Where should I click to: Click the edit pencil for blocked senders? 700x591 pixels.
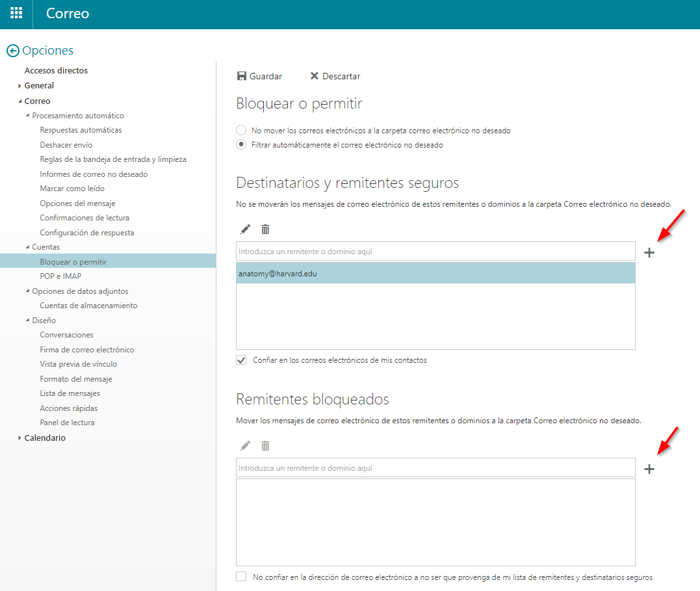click(x=245, y=446)
